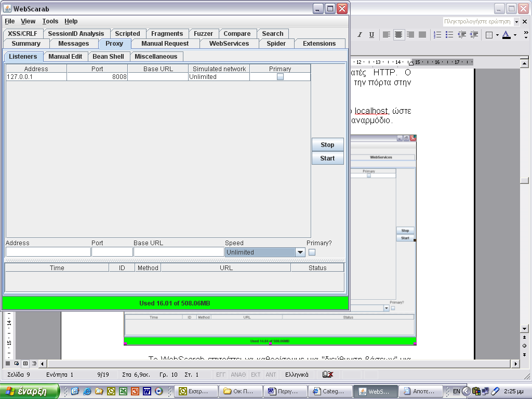This screenshot has height=399, width=532.
Task: Click the Simulated network column header
Action: [219, 69]
